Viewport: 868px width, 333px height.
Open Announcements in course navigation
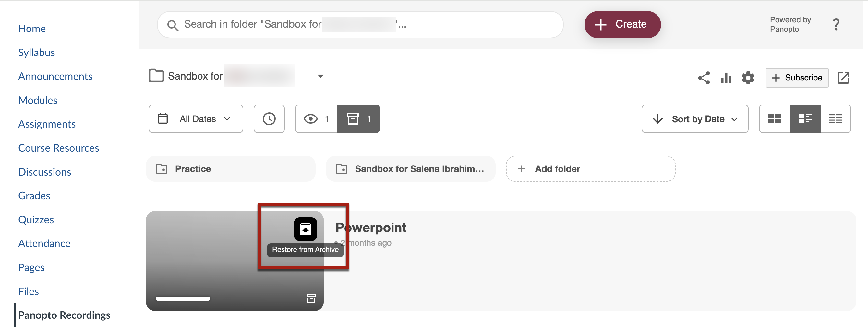(x=55, y=76)
